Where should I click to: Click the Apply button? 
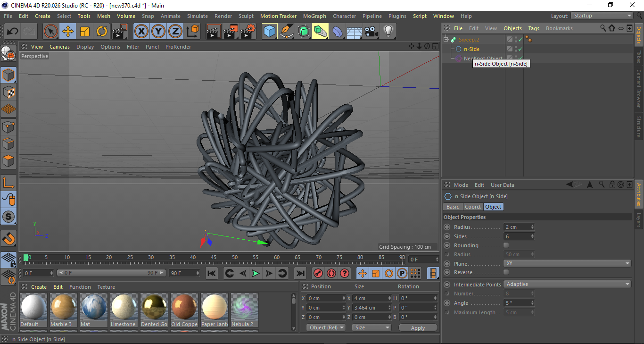(x=418, y=327)
